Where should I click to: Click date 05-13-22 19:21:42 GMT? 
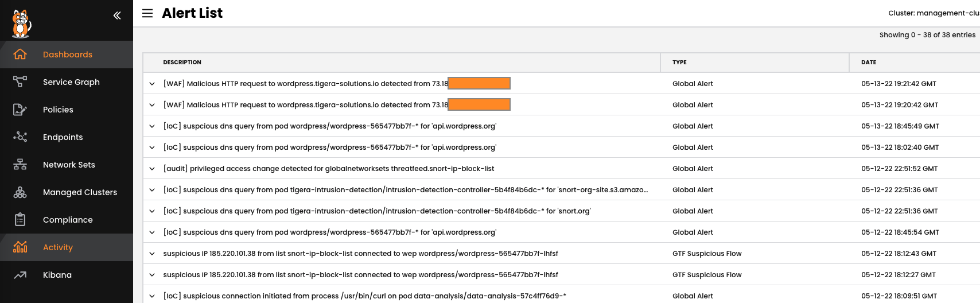pyautogui.click(x=899, y=84)
